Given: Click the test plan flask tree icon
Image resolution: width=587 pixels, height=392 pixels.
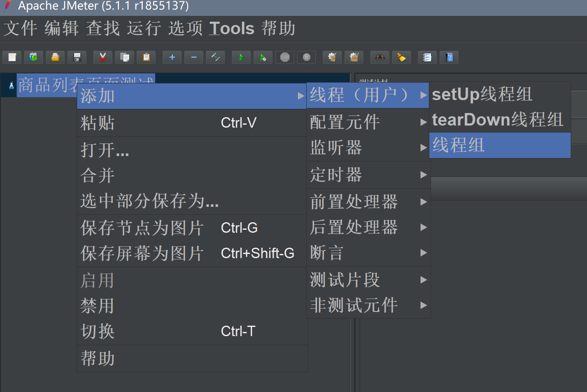Looking at the screenshot, I should [x=11, y=85].
